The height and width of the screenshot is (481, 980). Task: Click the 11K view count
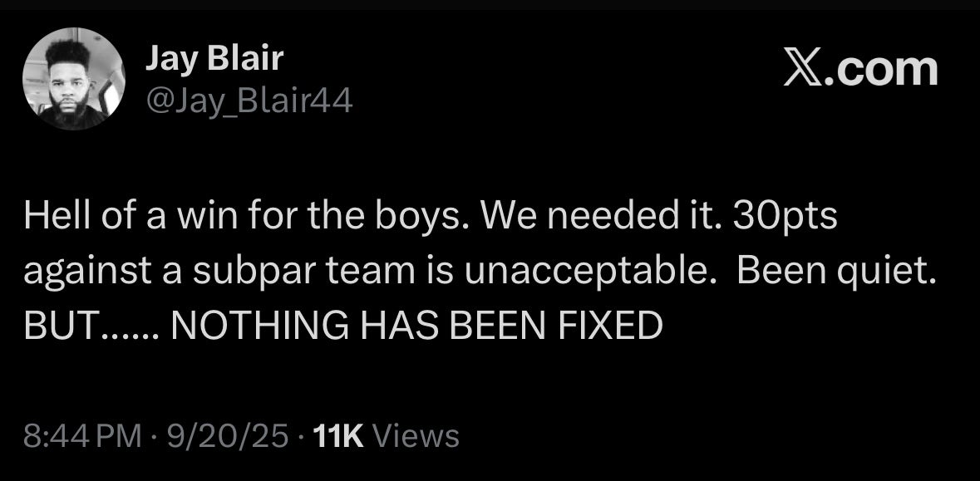tap(337, 435)
